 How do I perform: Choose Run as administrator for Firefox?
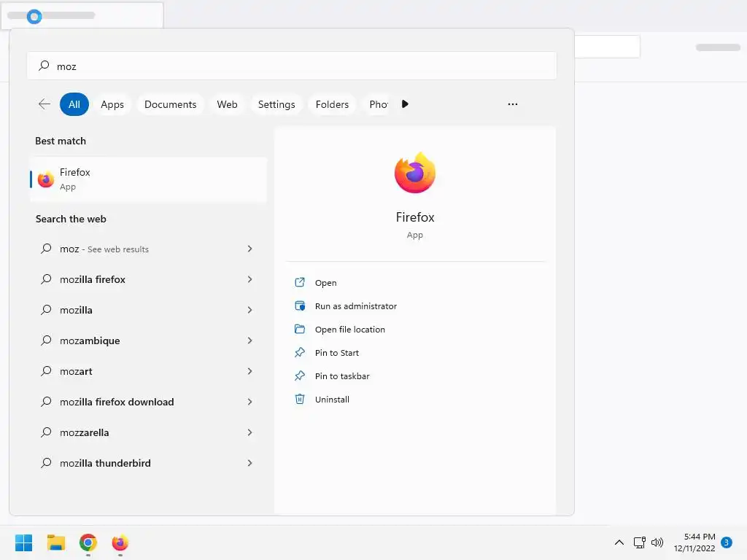click(355, 306)
